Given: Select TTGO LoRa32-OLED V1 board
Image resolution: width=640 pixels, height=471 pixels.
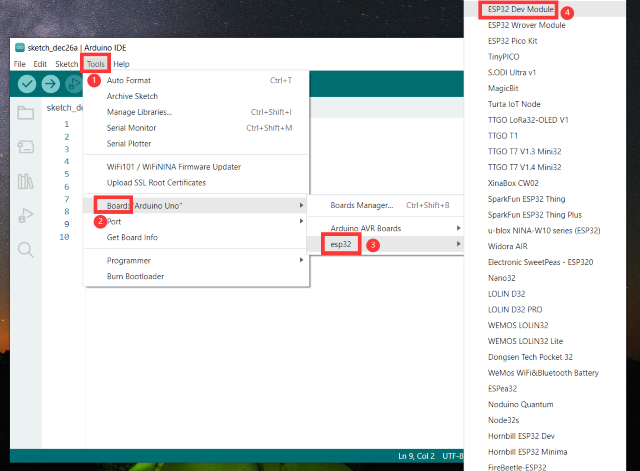Looking at the screenshot, I should [544, 120].
